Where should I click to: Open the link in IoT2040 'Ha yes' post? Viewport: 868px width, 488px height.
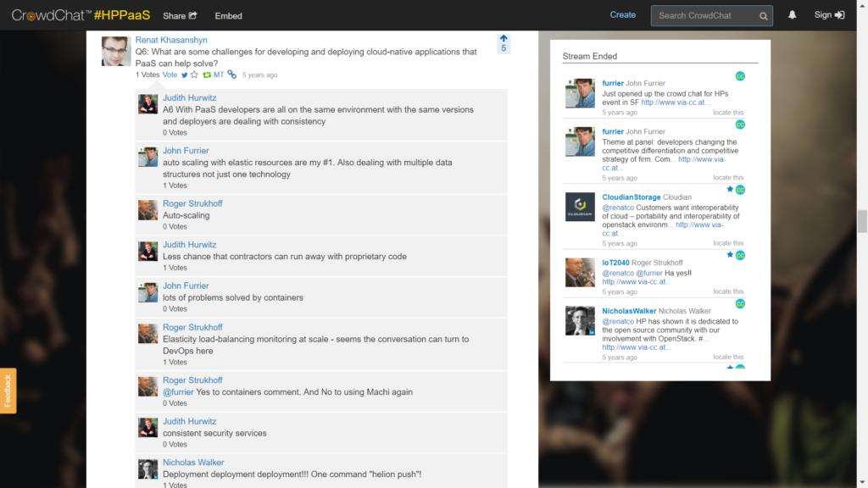coord(637,281)
